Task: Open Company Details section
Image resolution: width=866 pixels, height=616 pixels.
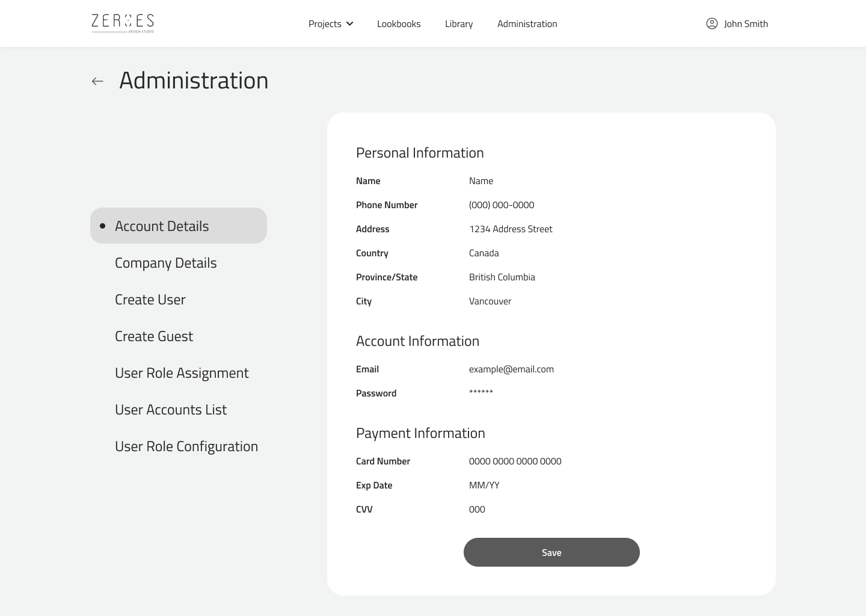Action: 166,263
